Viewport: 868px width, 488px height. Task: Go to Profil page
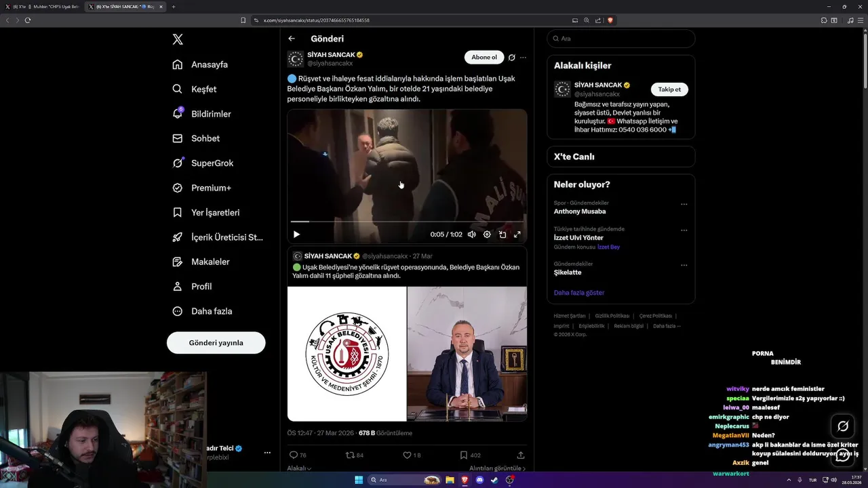192,286
